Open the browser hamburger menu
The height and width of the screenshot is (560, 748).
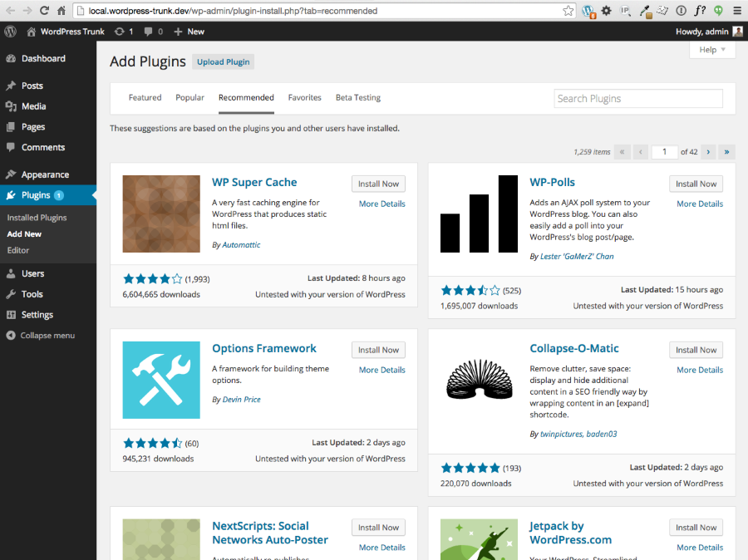coord(737,11)
